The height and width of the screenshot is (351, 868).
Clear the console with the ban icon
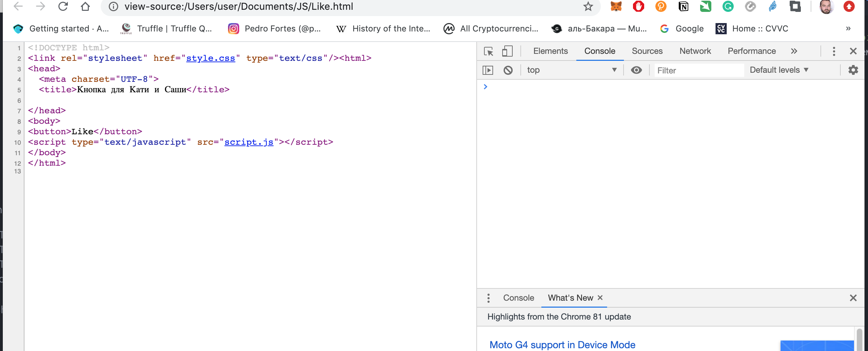pyautogui.click(x=508, y=70)
